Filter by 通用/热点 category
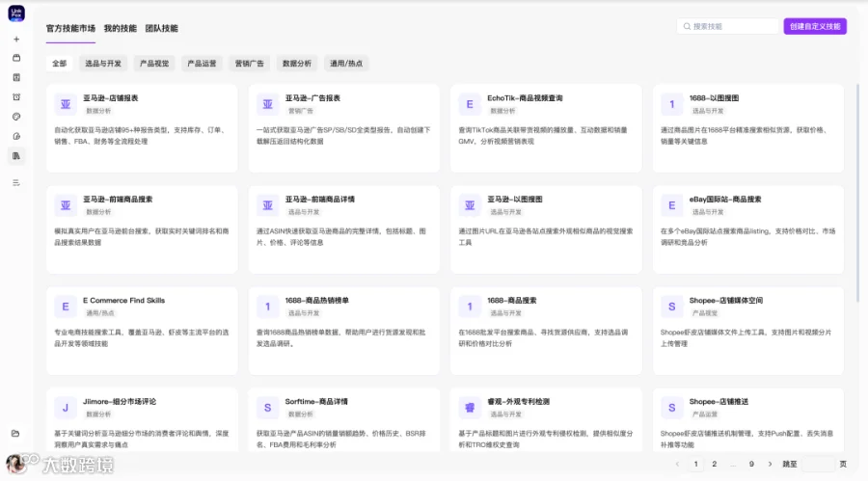Screen dimensions: 868x481 click(x=346, y=63)
